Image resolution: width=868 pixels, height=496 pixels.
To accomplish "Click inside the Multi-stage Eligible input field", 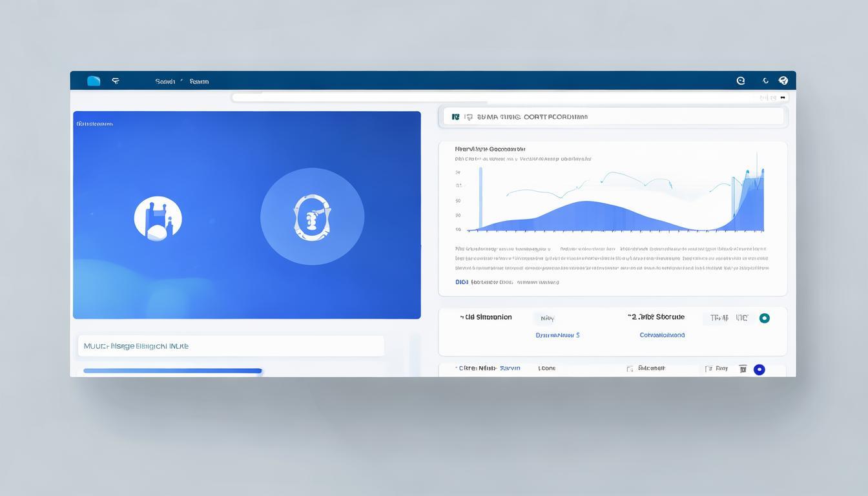I will point(231,346).
